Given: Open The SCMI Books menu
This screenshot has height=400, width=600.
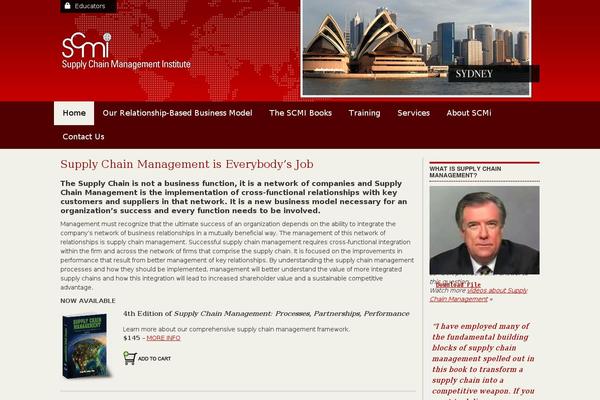Looking at the screenshot, I should coord(300,113).
